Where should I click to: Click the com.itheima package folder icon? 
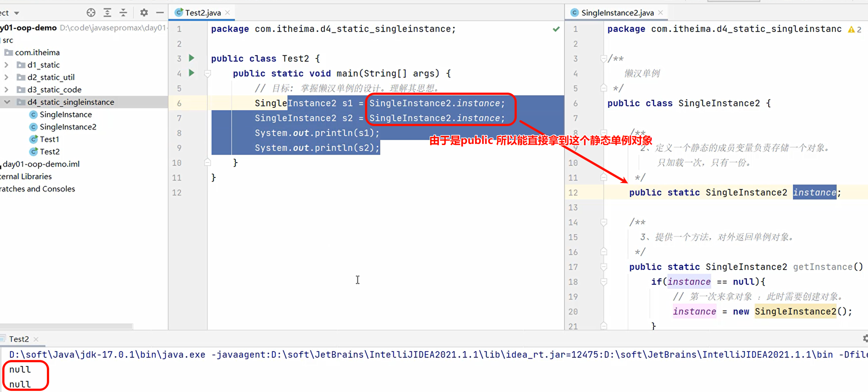click(x=9, y=52)
